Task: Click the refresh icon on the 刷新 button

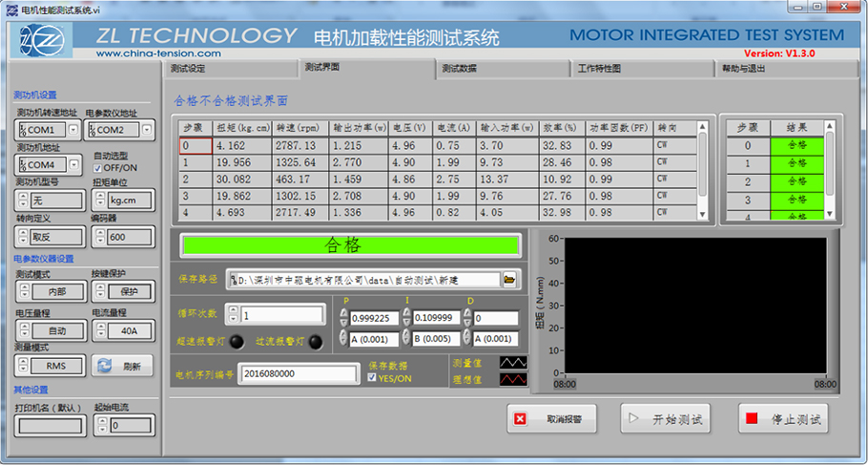Action: [105, 366]
